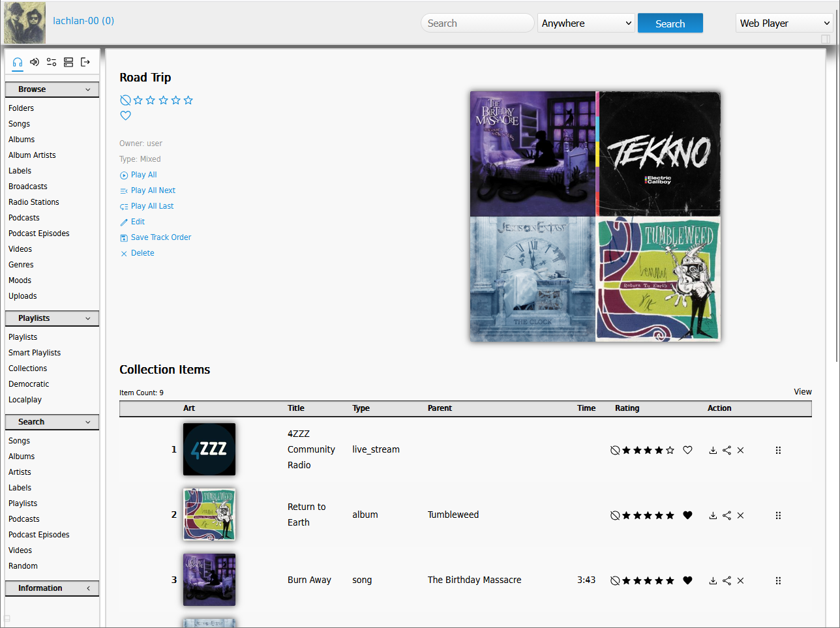Set Return to Earth rating to one star

click(626, 515)
